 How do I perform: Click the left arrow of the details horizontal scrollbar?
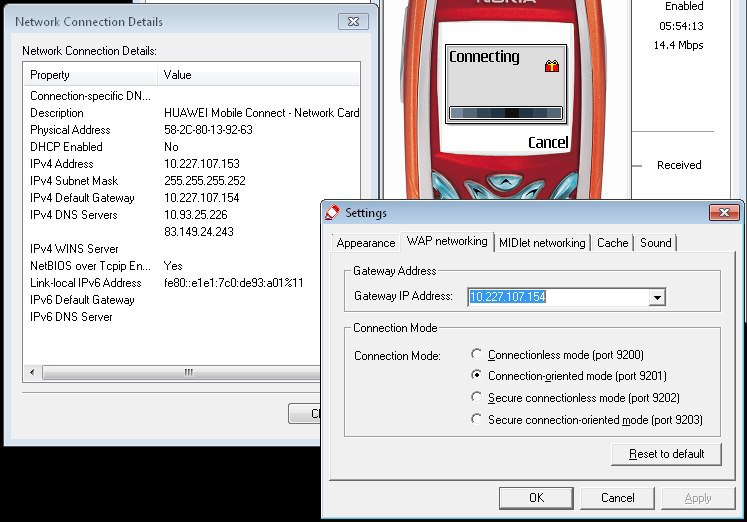tap(32, 372)
